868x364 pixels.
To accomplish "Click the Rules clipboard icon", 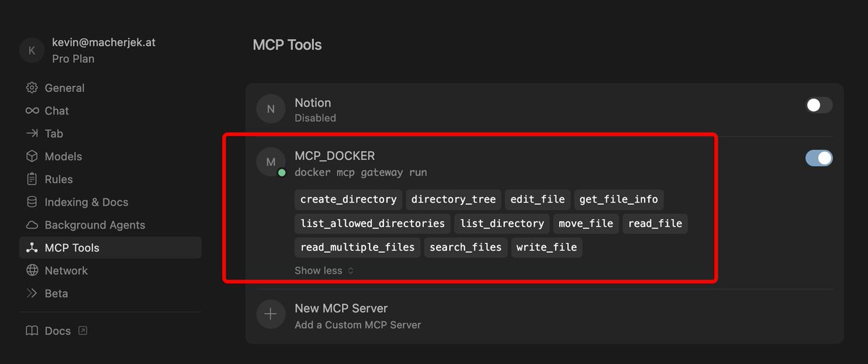I will 32,179.
